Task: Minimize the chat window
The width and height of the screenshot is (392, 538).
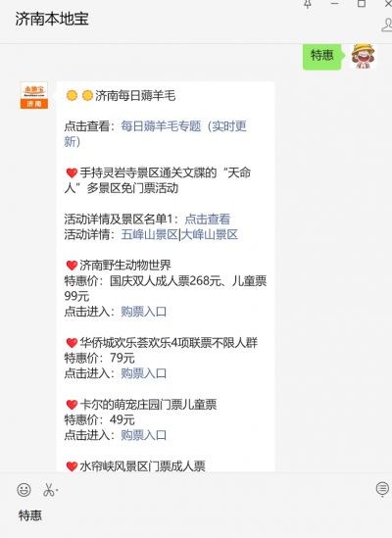Action: [x=335, y=4]
